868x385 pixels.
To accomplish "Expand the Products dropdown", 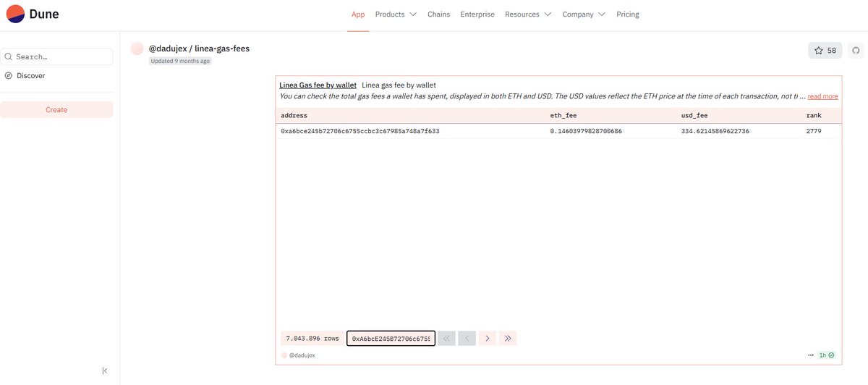I will [396, 14].
